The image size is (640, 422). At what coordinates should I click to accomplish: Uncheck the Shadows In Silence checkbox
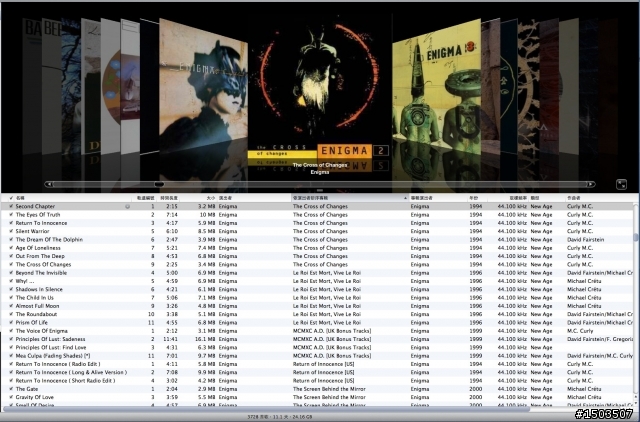[11, 289]
